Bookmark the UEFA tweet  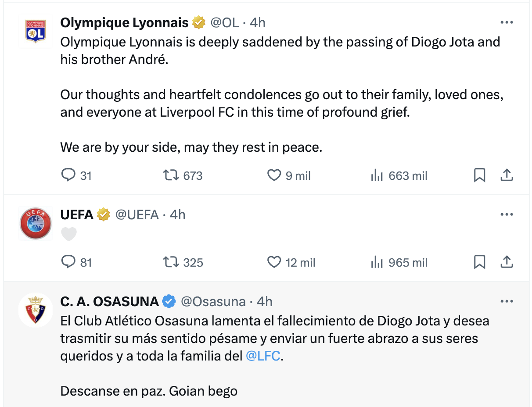(479, 262)
